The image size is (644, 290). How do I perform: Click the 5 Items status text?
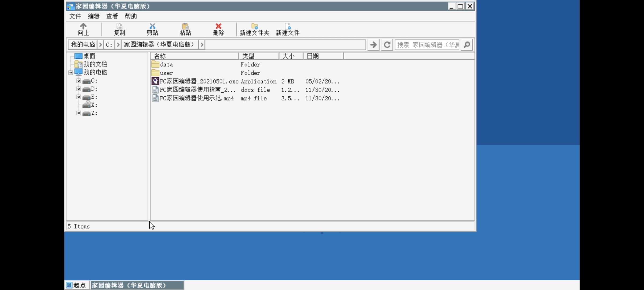point(79,226)
